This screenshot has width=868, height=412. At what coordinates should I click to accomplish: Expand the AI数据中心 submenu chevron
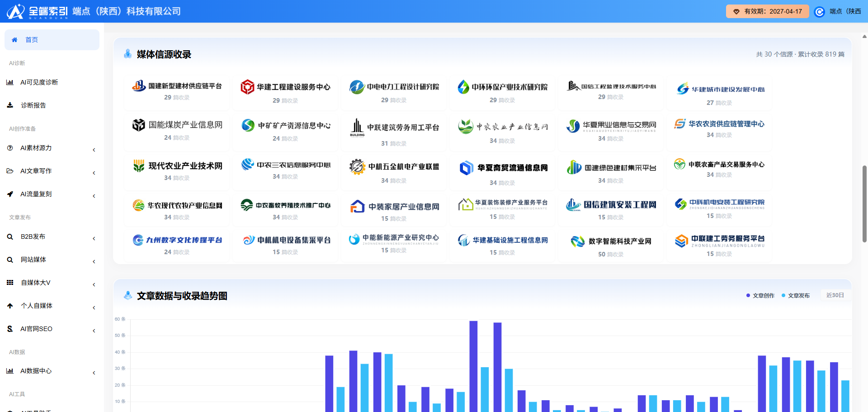[94, 373]
